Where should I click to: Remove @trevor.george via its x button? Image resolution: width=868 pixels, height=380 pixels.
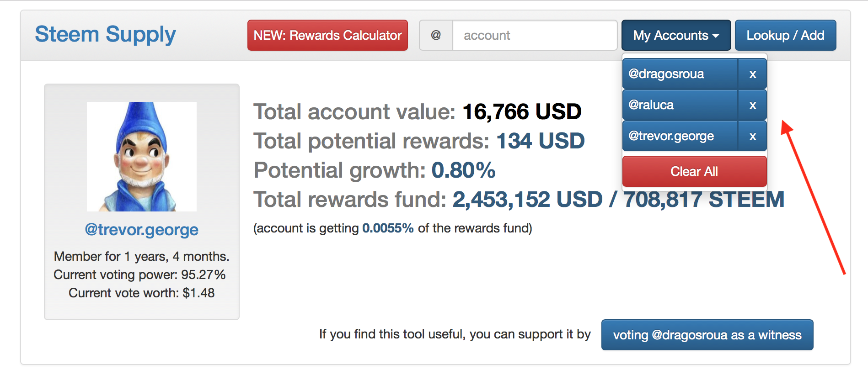752,136
